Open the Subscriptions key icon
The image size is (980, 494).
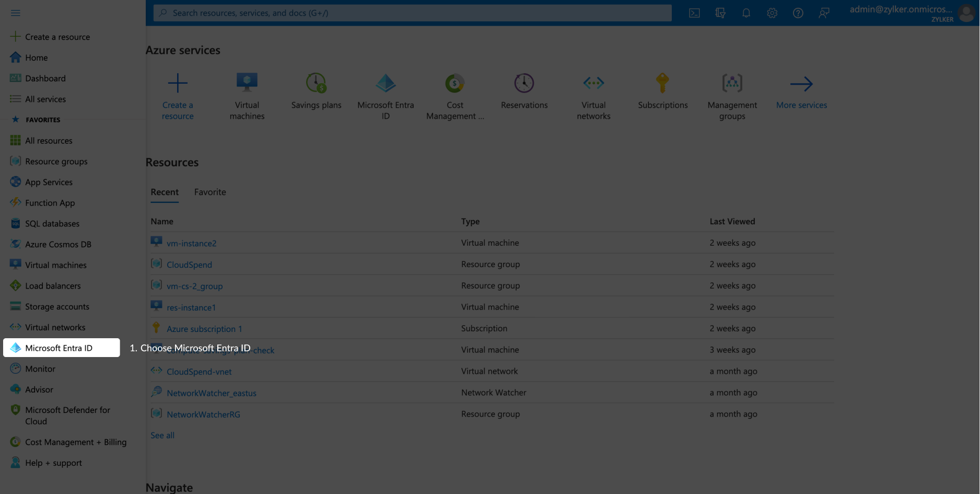[662, 83]
